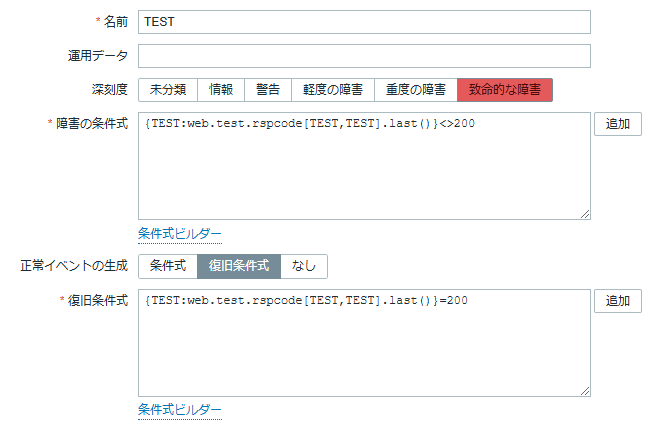Viewport: 671px width, 422px height.
Task: Click 追加 button next to 障害の条件式
Action: [618, 124]
